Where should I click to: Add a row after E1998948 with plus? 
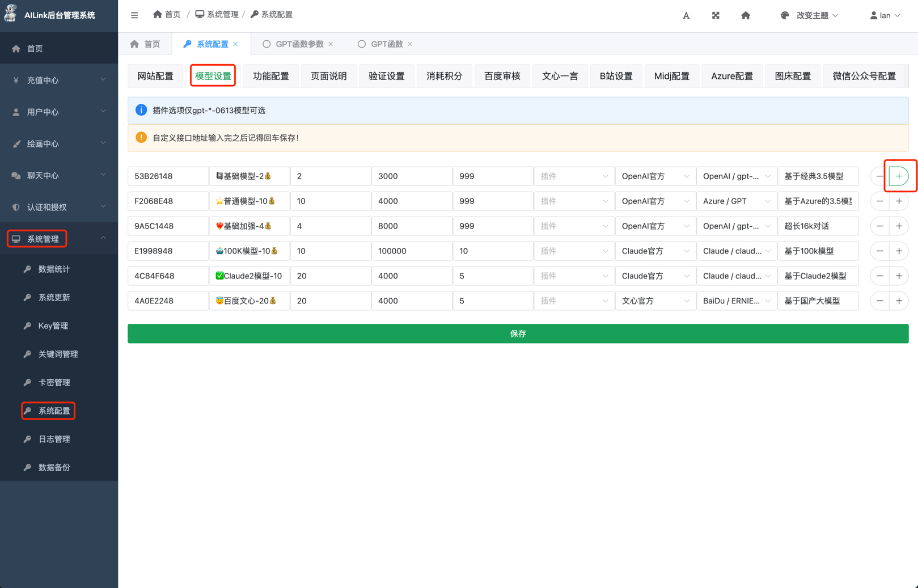point(899,251)
